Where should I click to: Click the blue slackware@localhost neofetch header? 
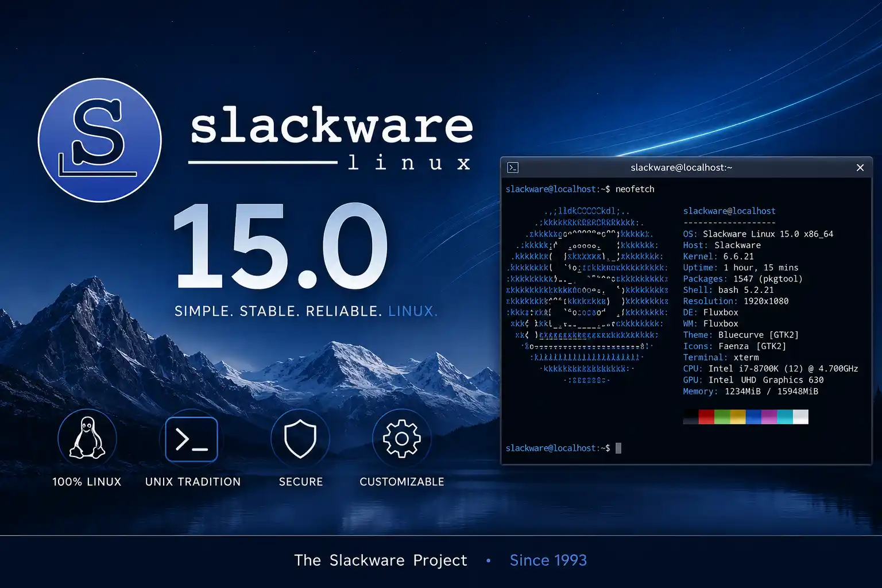[729, 211]
